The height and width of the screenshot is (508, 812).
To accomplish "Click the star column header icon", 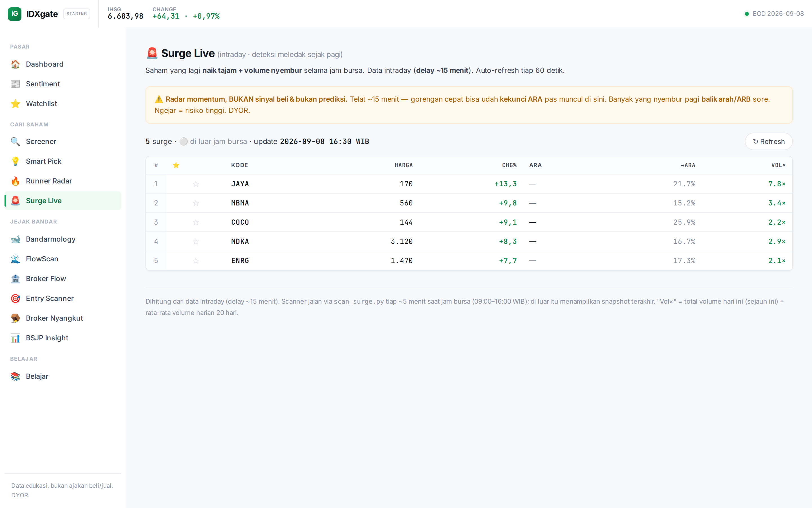I will point(176,165).
